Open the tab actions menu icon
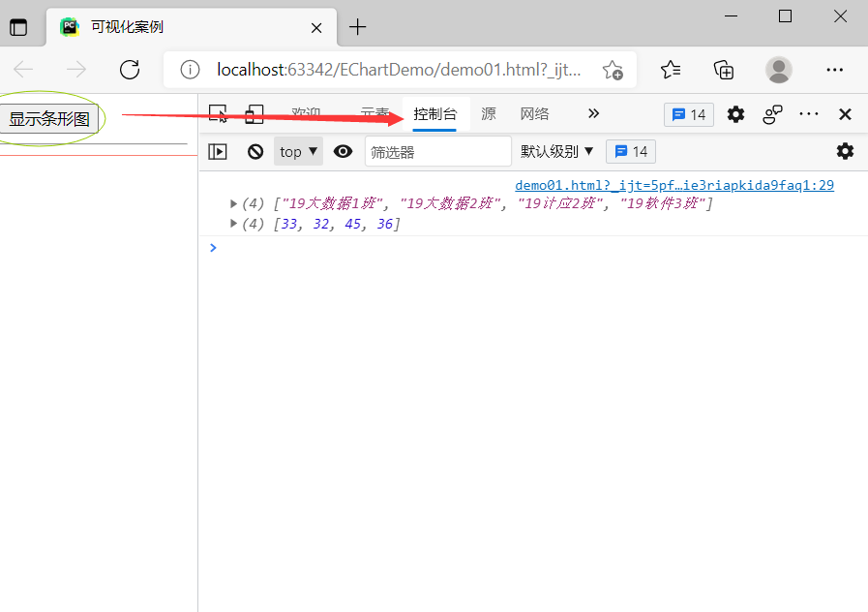868x612 pixels. click(18, 27)
